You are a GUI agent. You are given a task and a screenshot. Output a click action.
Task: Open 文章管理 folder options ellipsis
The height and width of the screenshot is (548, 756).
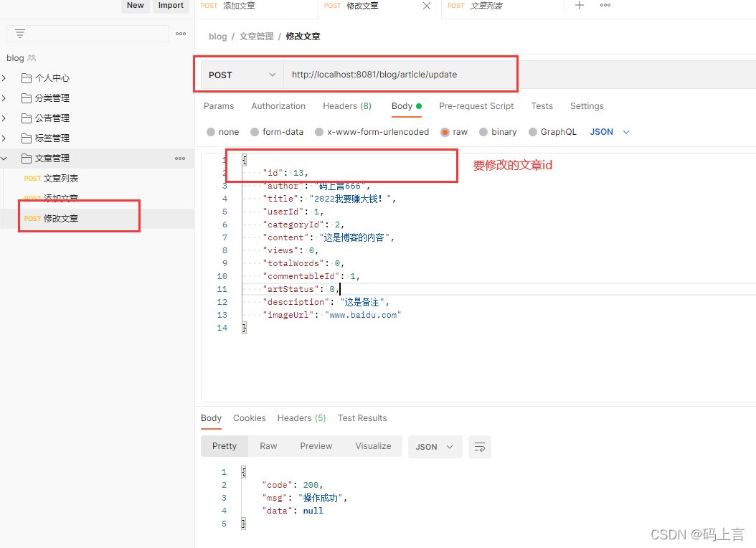180,158
